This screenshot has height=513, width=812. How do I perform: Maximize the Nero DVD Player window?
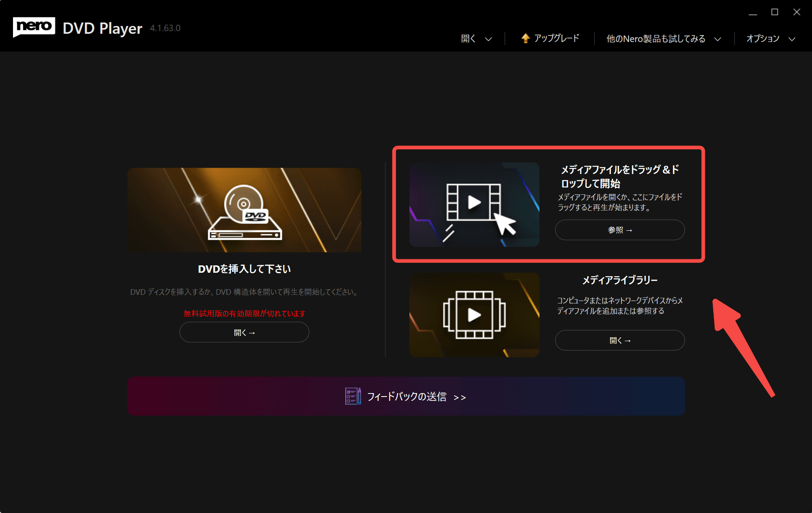click(775, 12)
